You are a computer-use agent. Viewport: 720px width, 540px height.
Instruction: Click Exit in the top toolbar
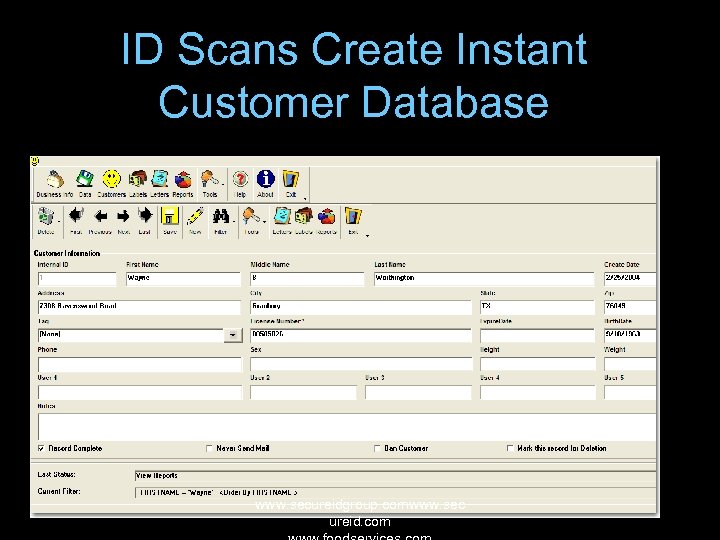point(291,184)
